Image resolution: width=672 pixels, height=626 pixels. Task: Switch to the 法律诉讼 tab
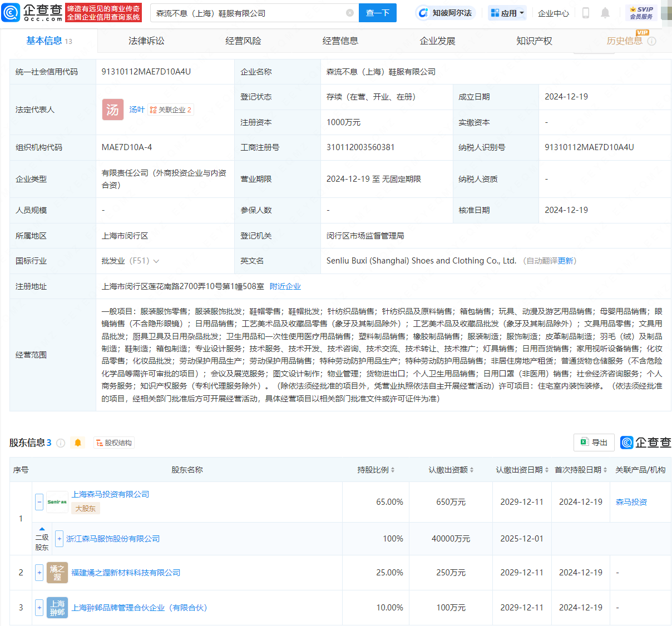pyautogui.click(x=146, y=41)
